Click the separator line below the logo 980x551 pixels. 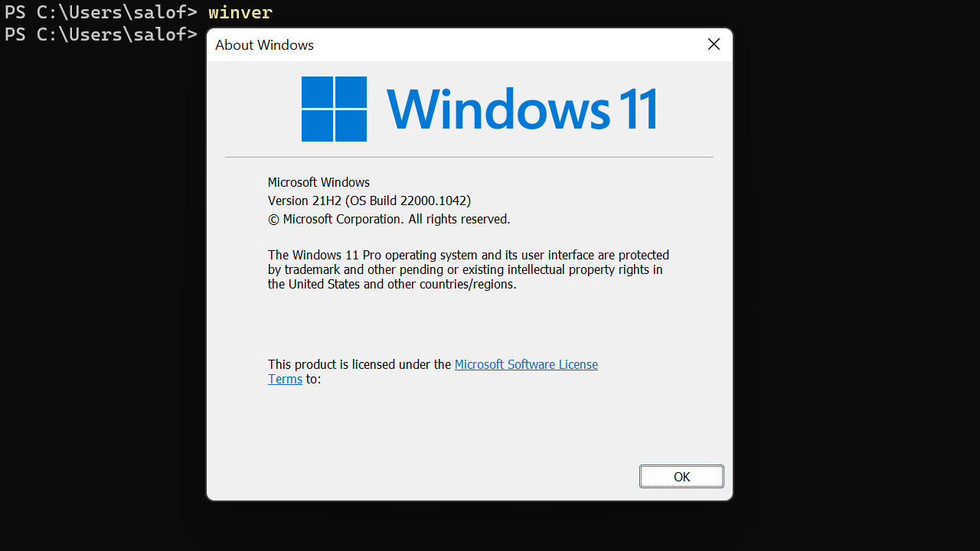tap(469, 156)
